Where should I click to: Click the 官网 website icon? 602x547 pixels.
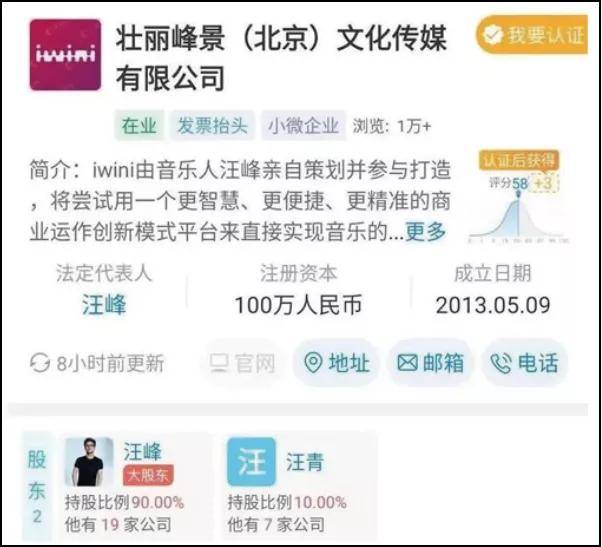tap(219, 363)
